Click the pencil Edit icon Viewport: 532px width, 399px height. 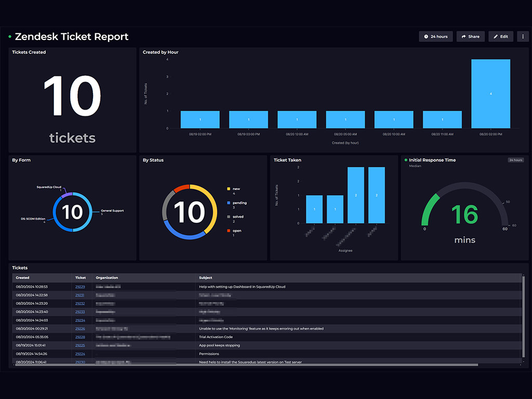point(496,37)
